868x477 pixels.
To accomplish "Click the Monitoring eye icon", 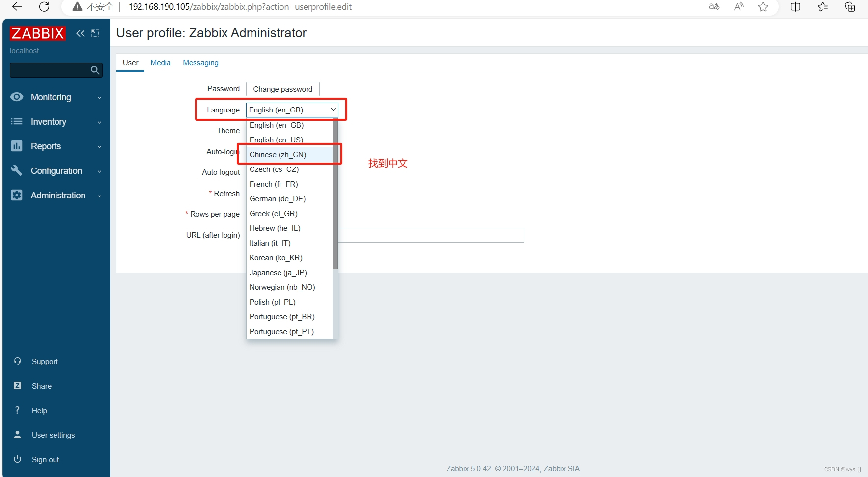I will click(17, 97).
